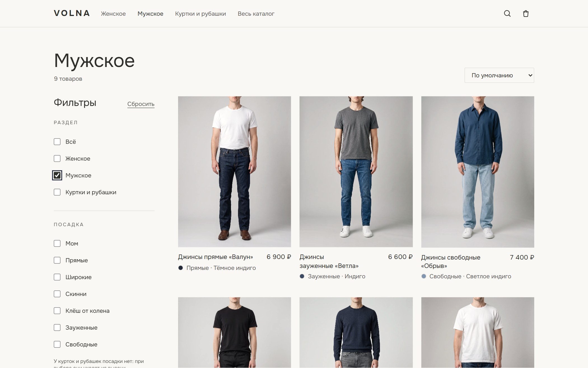Click the Тёмное индиго color dot

(181, 268)
